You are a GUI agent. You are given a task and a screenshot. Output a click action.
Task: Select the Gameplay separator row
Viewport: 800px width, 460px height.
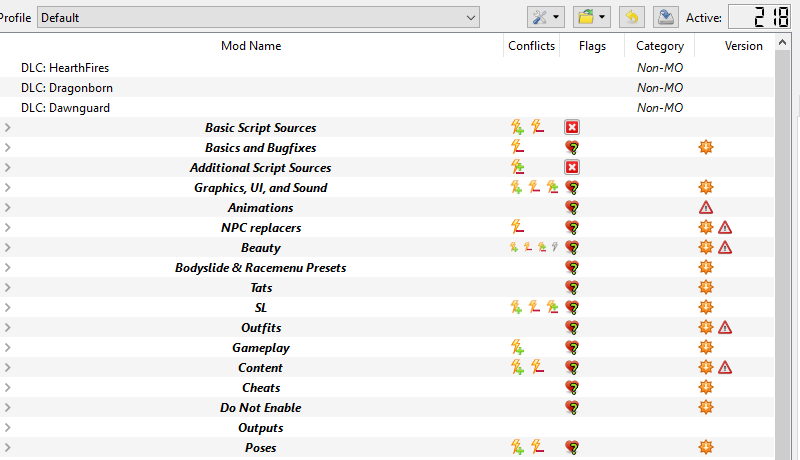[387, 347]
